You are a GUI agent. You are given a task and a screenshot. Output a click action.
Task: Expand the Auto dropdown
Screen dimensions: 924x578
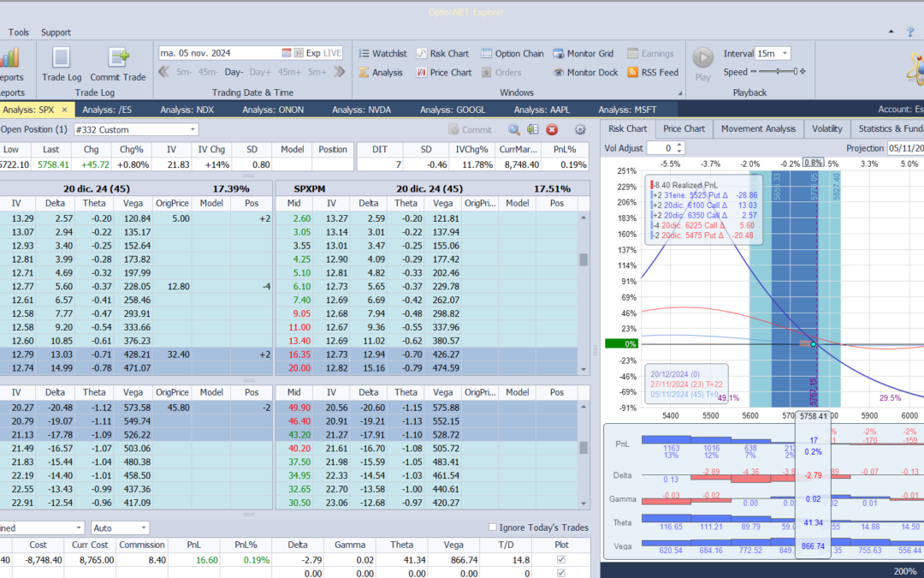tap(143, 528)
